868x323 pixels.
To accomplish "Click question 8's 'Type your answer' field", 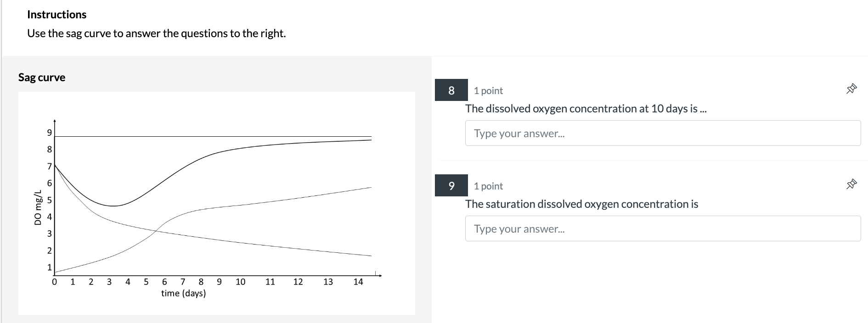I will pyautogui.click(x=663, y=133).
